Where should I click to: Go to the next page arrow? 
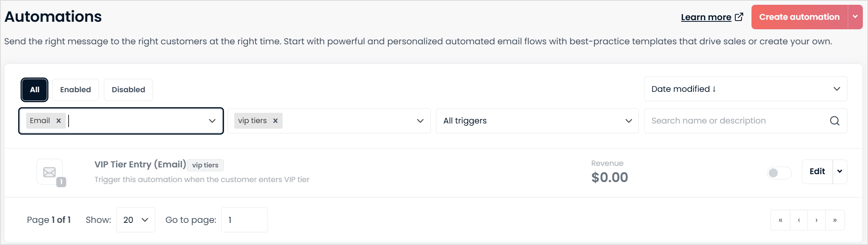pyautogui.click(x=816, y=220)
